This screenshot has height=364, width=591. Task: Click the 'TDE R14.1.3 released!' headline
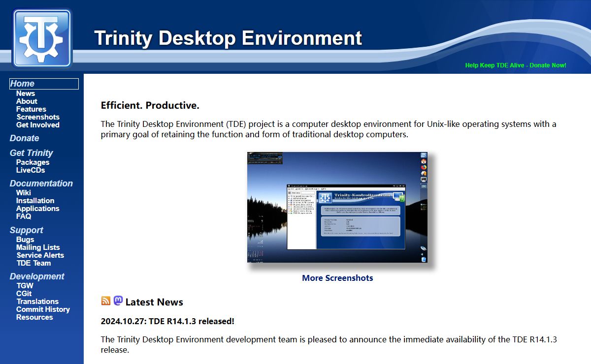(x=167, y=321)
